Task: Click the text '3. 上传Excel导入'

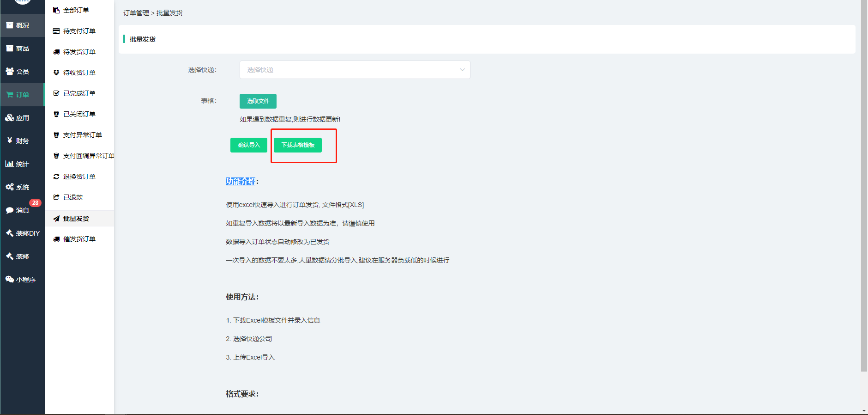Action: click(x=250, y=357)
